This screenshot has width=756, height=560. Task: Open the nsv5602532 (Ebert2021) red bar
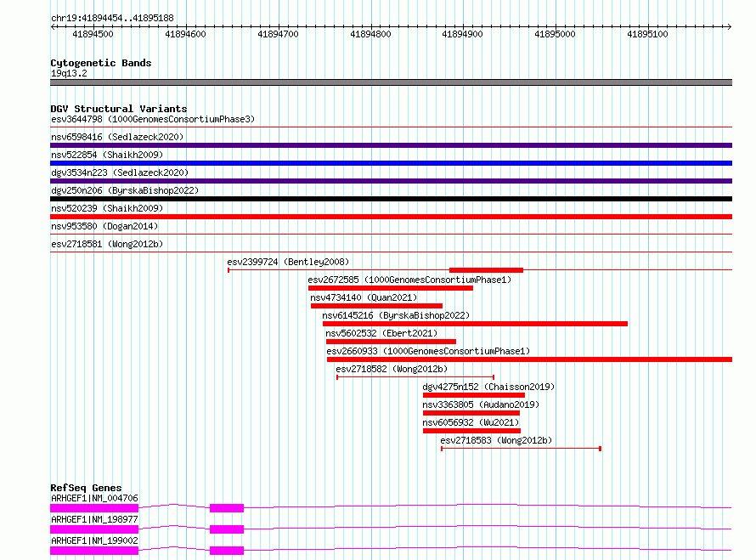(x=391, y=342)
